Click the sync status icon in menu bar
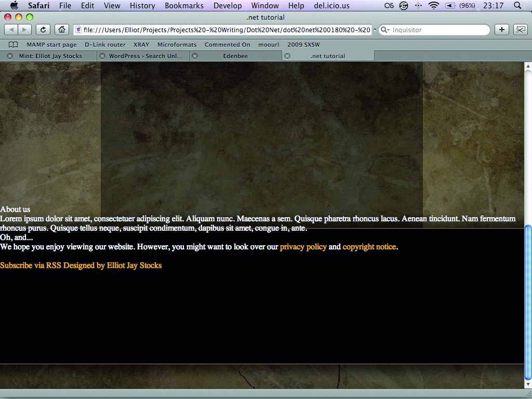 click(x=404, y=5)
